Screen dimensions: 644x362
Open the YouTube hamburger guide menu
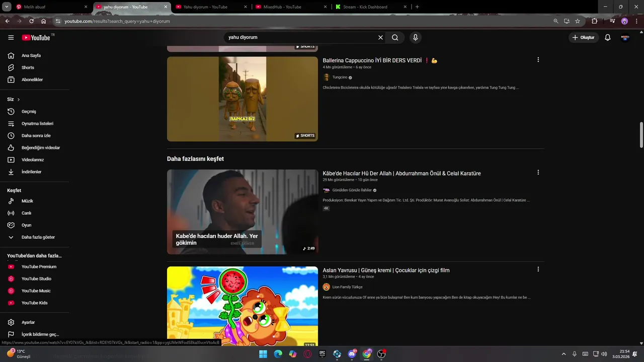click(11, 38)
